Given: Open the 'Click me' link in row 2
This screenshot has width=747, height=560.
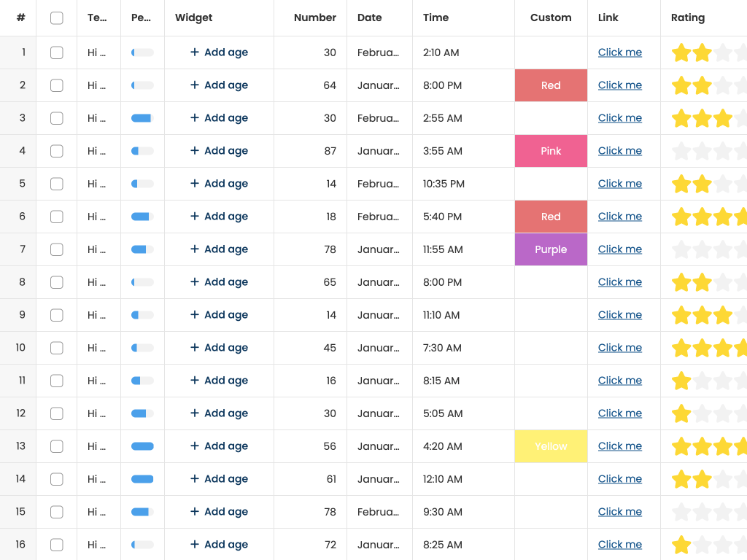Looking at the screenshot, I should (x=619, y=85).
